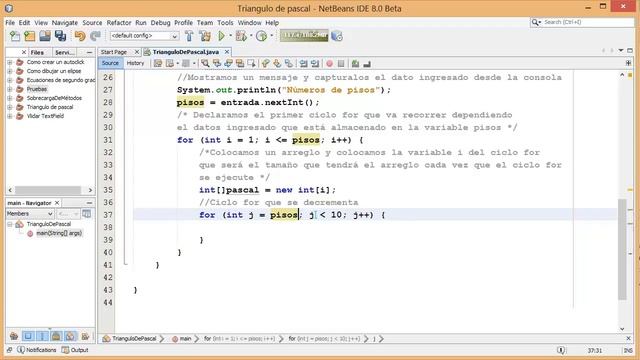Viewport: 640px width, 360px height.
Task: Click the Profile Project icon
Action: (x=262, y=36)
